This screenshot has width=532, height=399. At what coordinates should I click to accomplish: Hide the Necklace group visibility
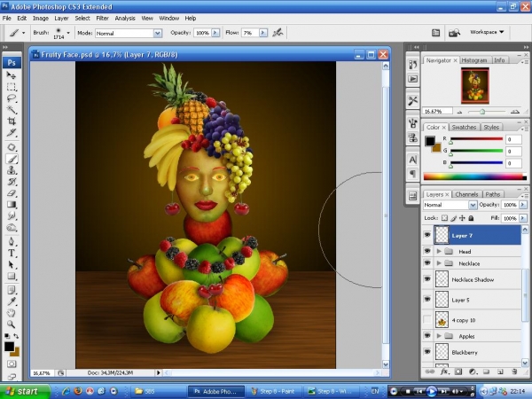(x=427, y=263)
